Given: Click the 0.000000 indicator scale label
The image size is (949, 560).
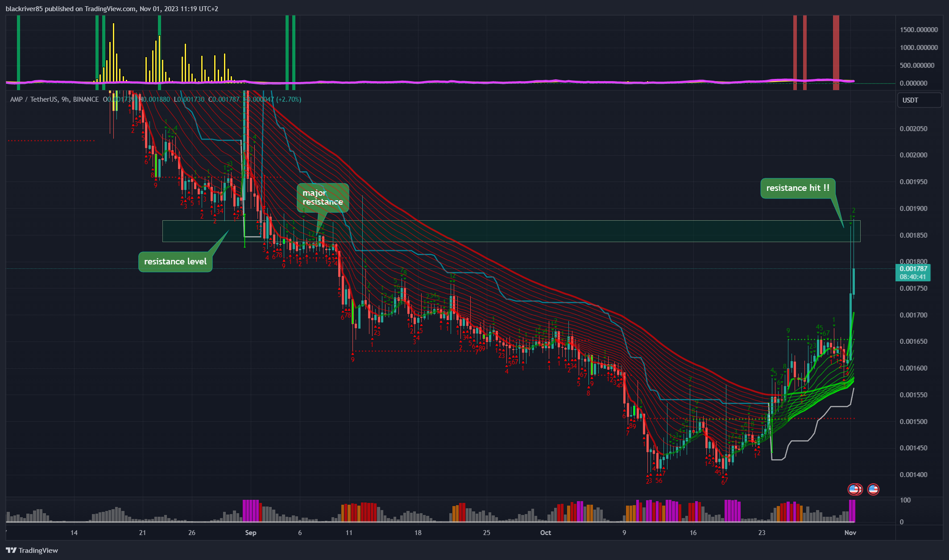Looking at the screenshot, I should click(913, 83).
